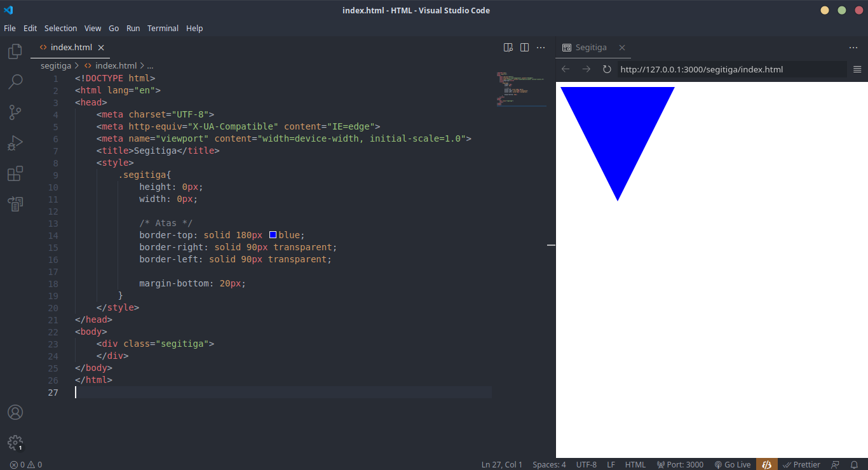
Task: Change encoding via UTF-8
Action: pyautogui.click(x=587, y=465)
